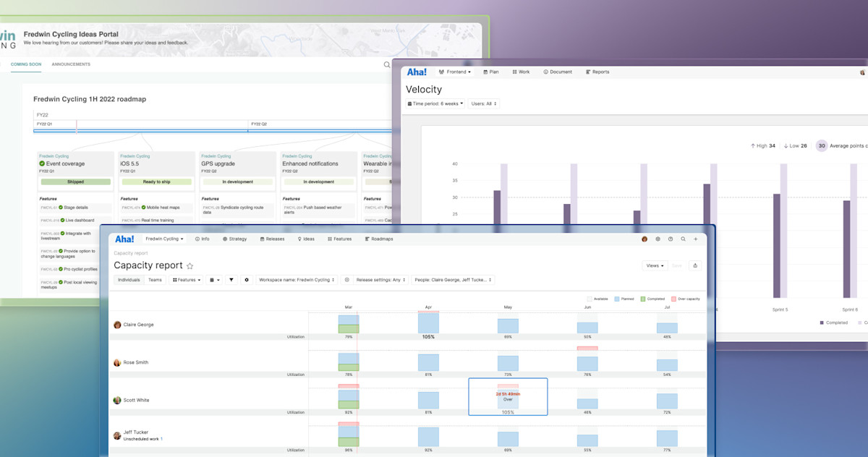Click the plus icon in Aha! header
Image resolution: width=868 pixels, height=457 pixels.
pyautogui.click(x=696, y=239)
